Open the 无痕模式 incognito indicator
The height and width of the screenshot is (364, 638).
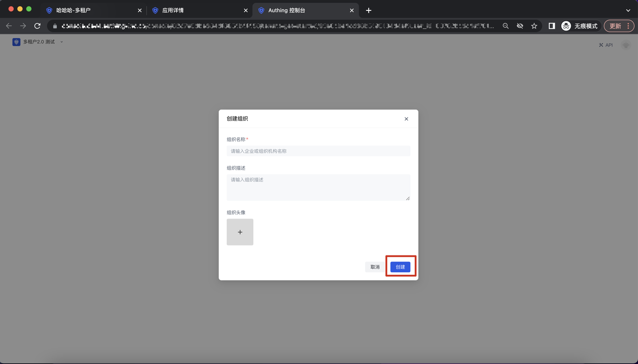pos(580,26)
